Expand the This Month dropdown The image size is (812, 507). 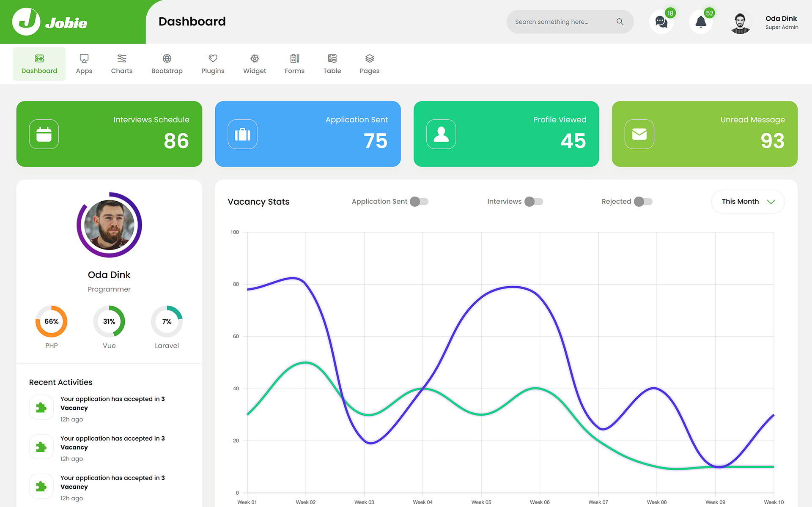748,202
